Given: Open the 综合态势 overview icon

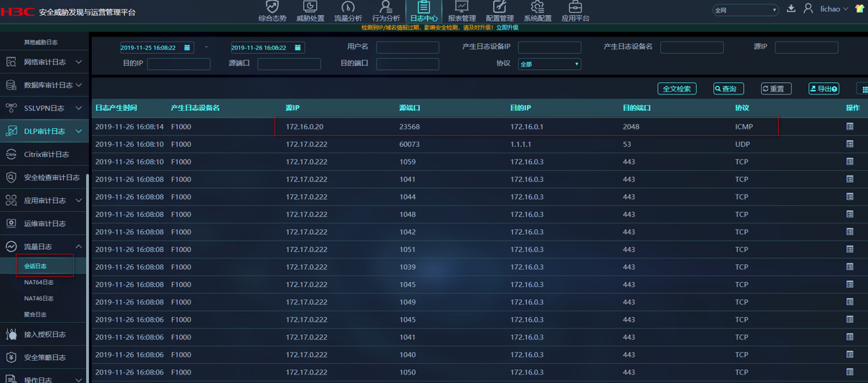Looking at the screenshot, I should (272, 8).
